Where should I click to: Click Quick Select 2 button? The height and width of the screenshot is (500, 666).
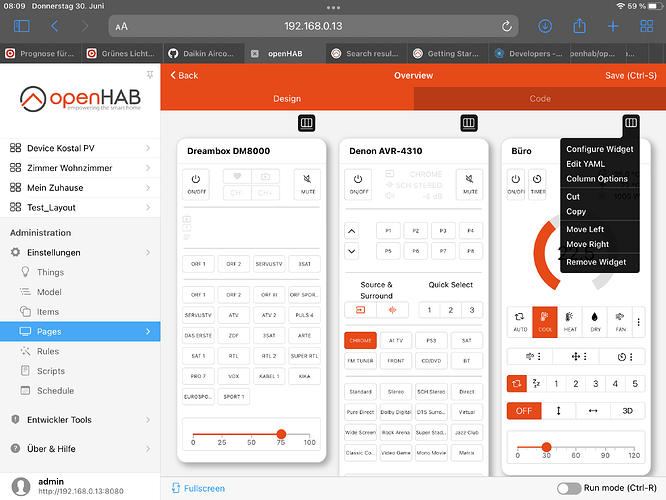(451, 310)
